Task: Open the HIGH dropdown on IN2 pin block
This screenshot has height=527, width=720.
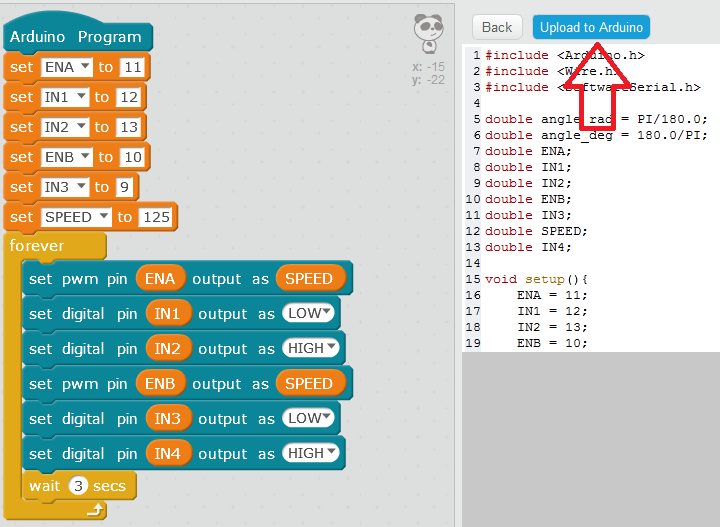Action: (311, 348)
